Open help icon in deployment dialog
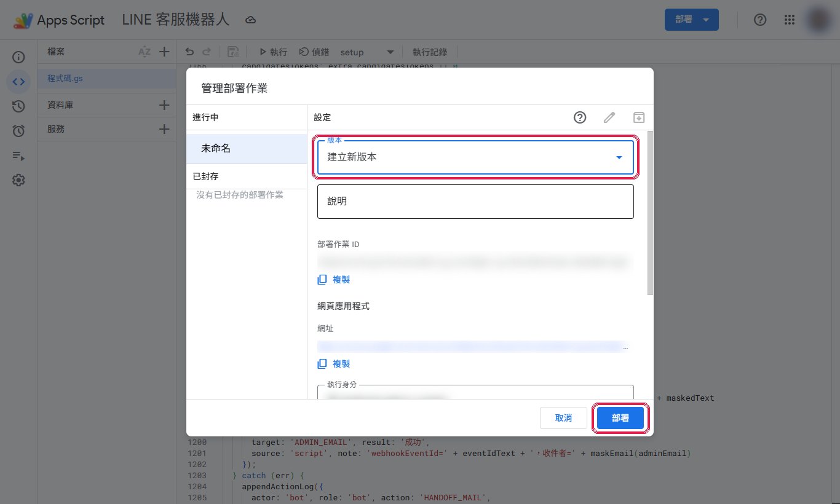Viewport: 840px width, 504px height. (x=580, y=117)
